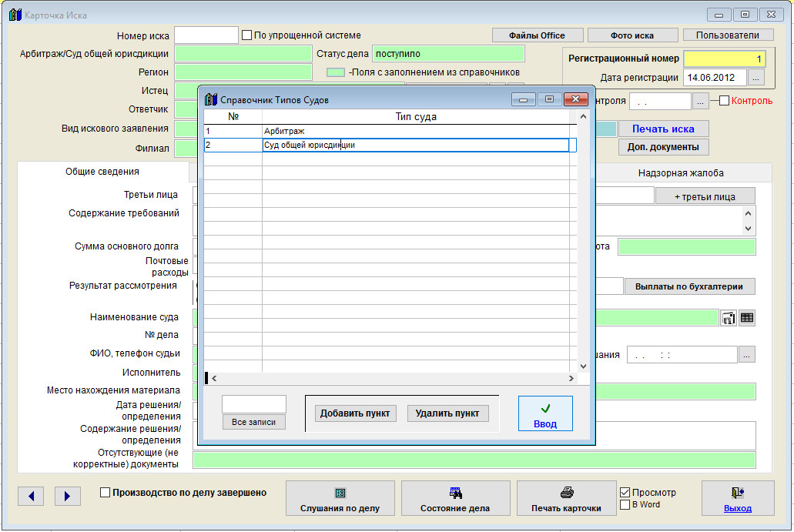The width and height of the screenshot is (794, 532).
Task: Open Состояние дела case status
Action: [x=455, y=499]
